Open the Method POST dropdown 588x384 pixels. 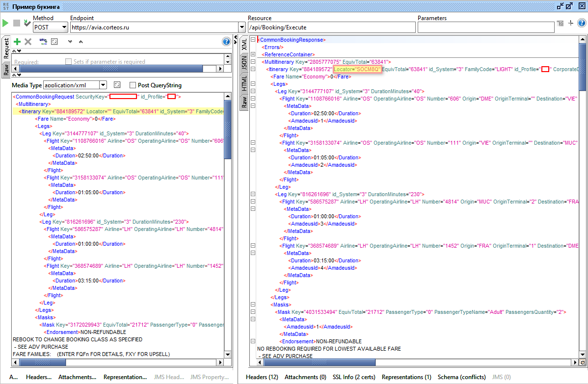click(64, 27)
